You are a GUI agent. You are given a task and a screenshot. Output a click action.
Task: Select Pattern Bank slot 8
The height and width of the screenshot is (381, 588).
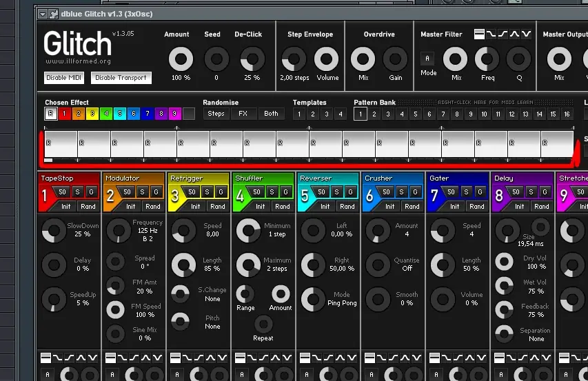pyautogui.click(x=457, y=114)
